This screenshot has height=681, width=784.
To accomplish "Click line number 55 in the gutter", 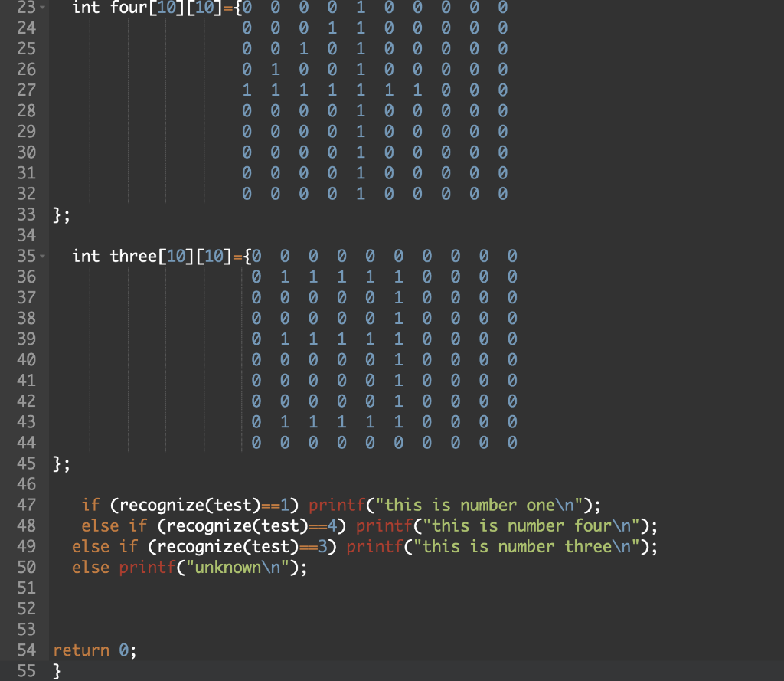I will point(27,671).
